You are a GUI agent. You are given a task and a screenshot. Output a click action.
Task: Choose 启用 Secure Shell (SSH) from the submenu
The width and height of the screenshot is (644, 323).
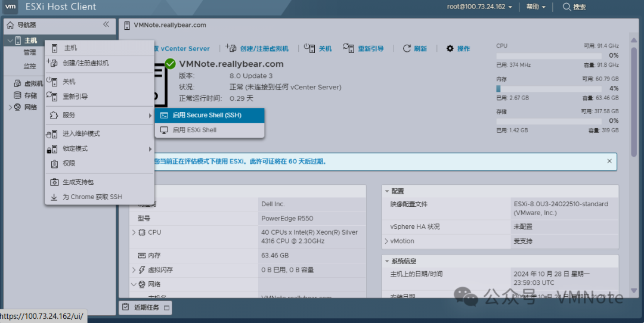point(209,116)
